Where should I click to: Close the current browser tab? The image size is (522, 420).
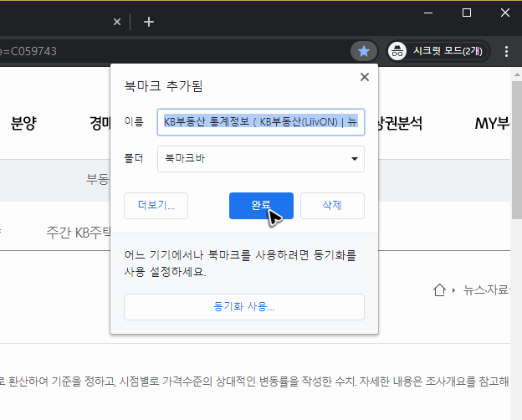click(117, 22)
